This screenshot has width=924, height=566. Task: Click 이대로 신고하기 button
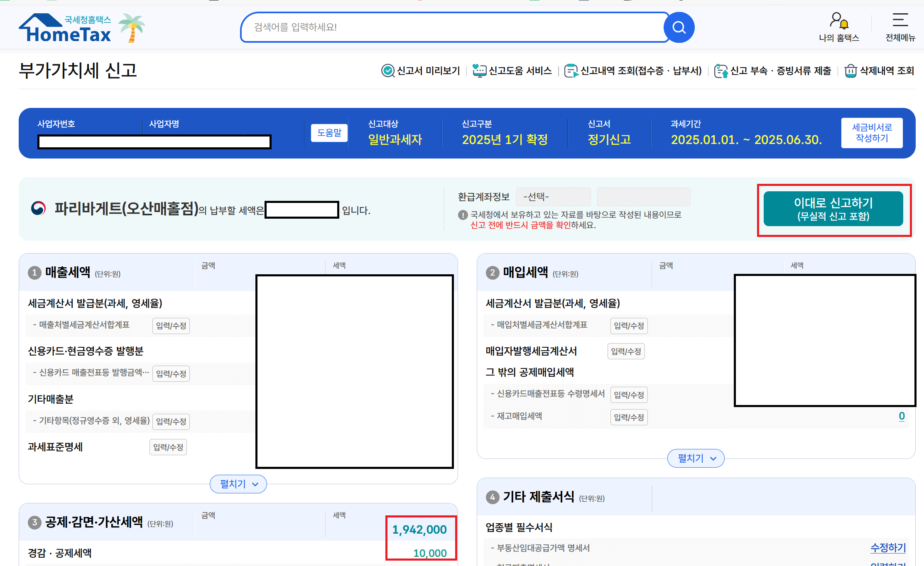833,209
